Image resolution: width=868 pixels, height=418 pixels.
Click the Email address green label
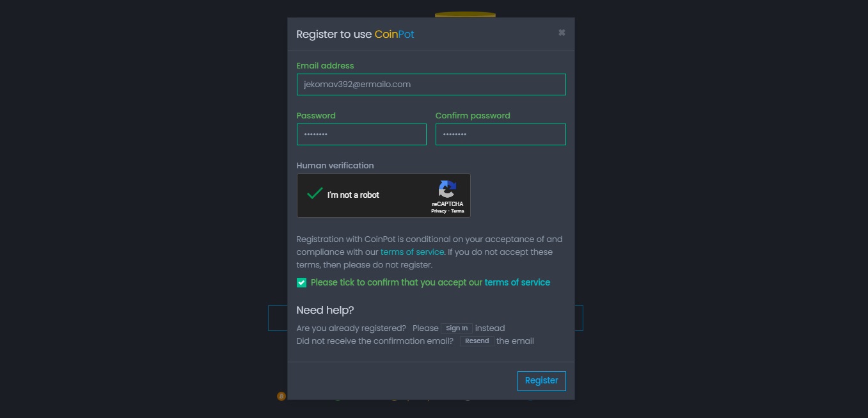pos(325,65)
